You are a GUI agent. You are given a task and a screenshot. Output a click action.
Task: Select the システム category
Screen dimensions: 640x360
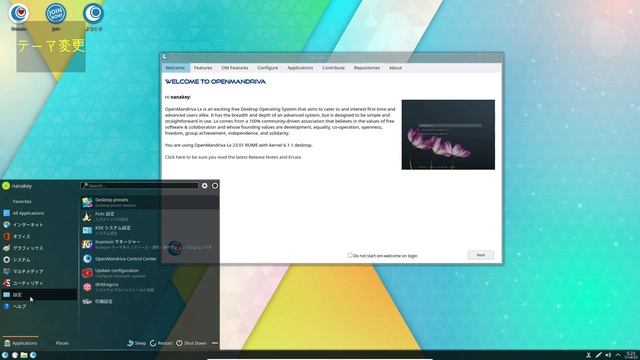(x=39, y=260)
